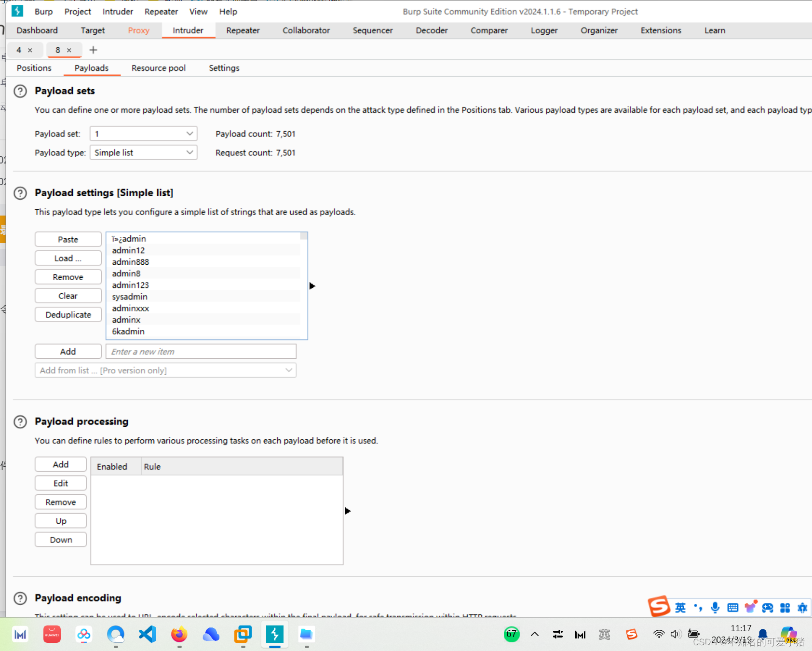Open the Resource pool sub-tab
This screenshot has height=651, width=812.
tap(159, 68)
